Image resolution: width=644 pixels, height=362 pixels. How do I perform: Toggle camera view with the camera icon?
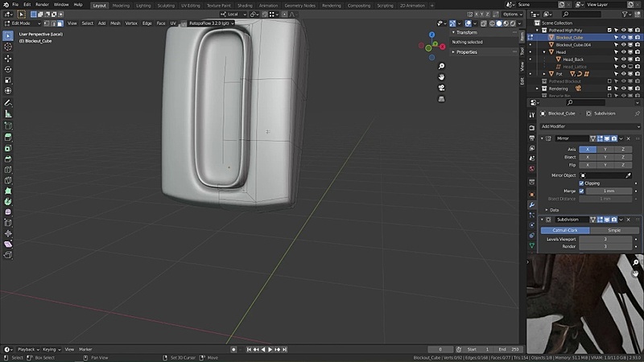click(x=441, y=88)
